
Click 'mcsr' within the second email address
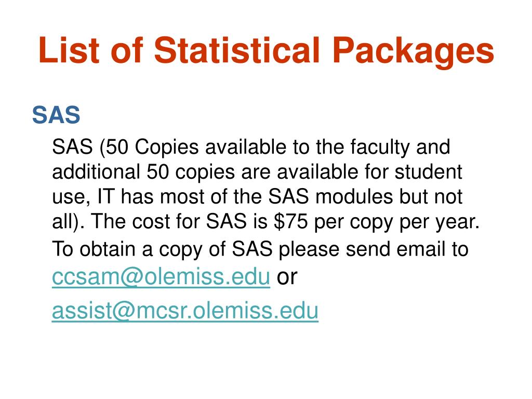click(x=163, y=311)
